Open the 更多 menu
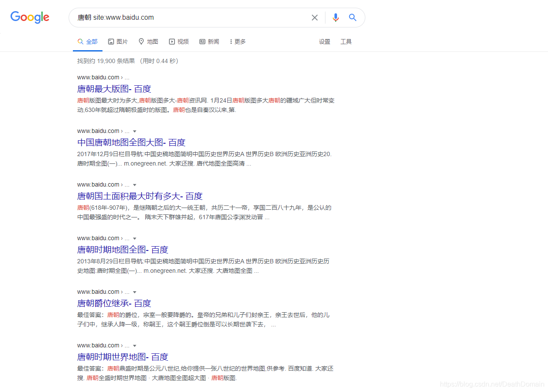The width and height of the screenshot is (548, 392). click(238, 42)
